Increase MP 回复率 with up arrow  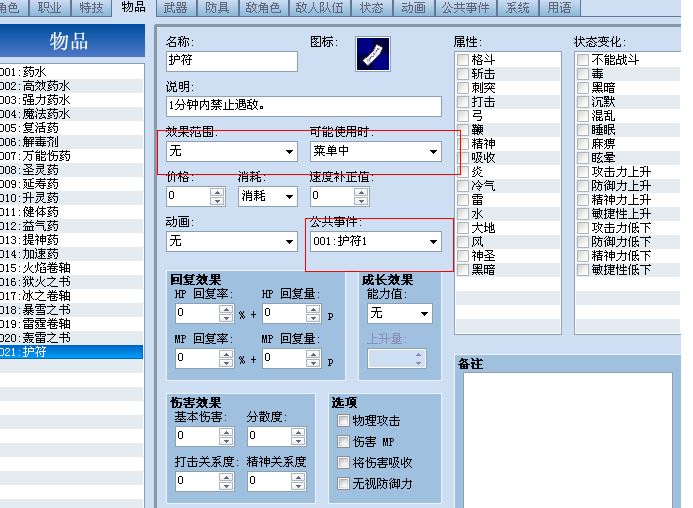click(226, 354)
